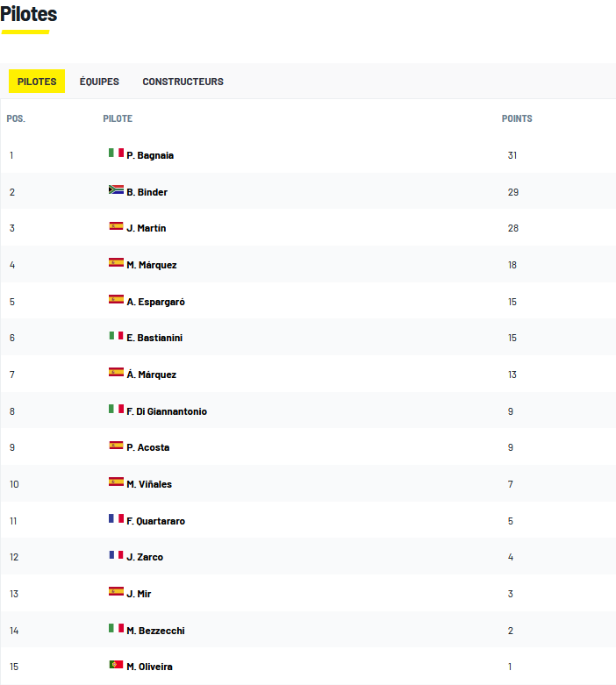The height and width of the screenshot is (685, 616).
Task: Click the Pos. column header
Action: coord(16,118)
